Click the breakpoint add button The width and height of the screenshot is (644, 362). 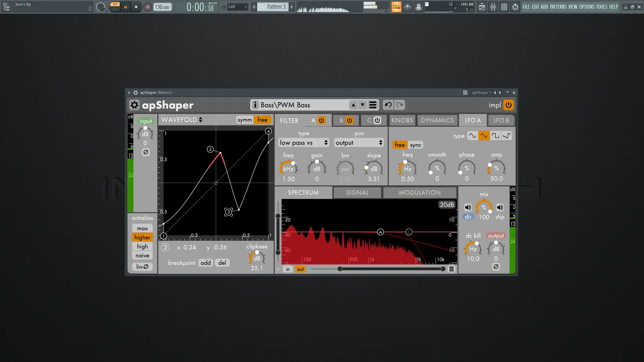pyautogui.click(x=206, y=263)
